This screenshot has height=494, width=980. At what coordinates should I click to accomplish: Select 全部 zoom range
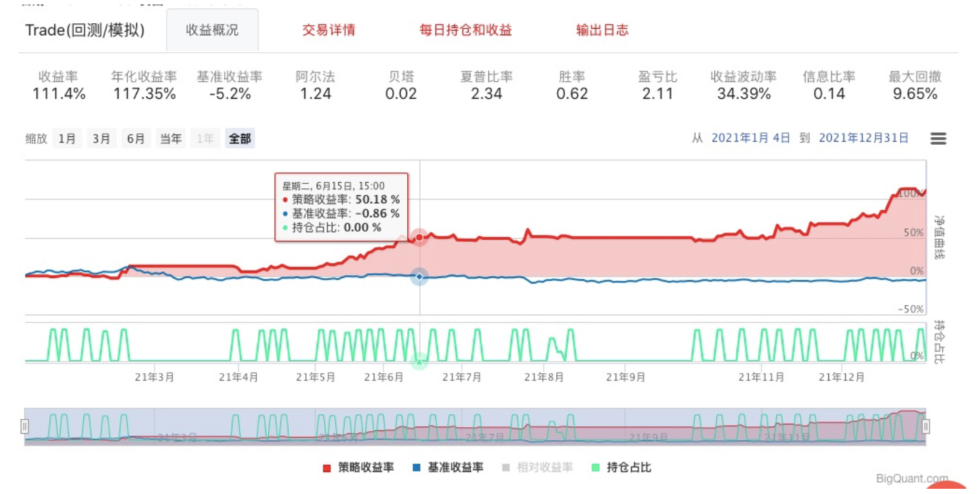(240, 139)
